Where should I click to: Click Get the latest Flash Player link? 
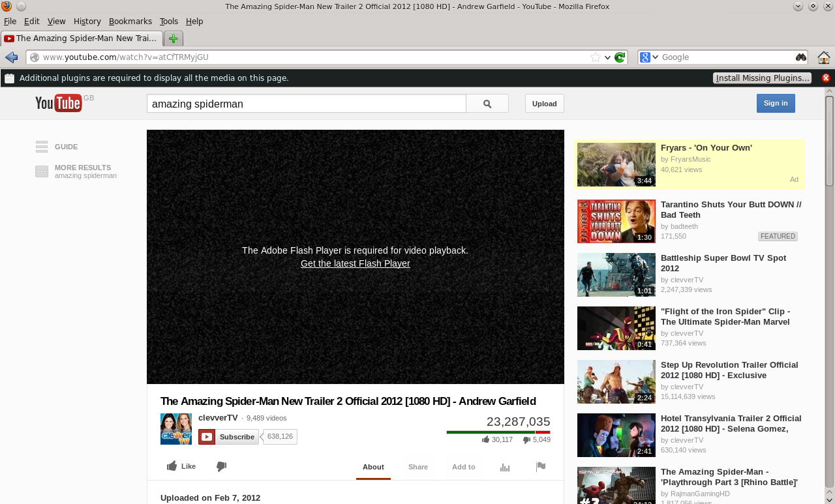356,263
